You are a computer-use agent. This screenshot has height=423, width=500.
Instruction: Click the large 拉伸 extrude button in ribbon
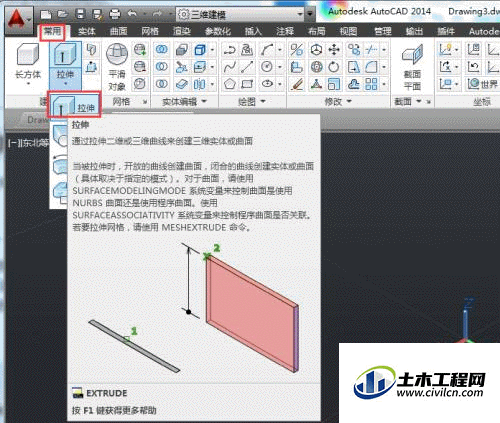coord(65,61)
